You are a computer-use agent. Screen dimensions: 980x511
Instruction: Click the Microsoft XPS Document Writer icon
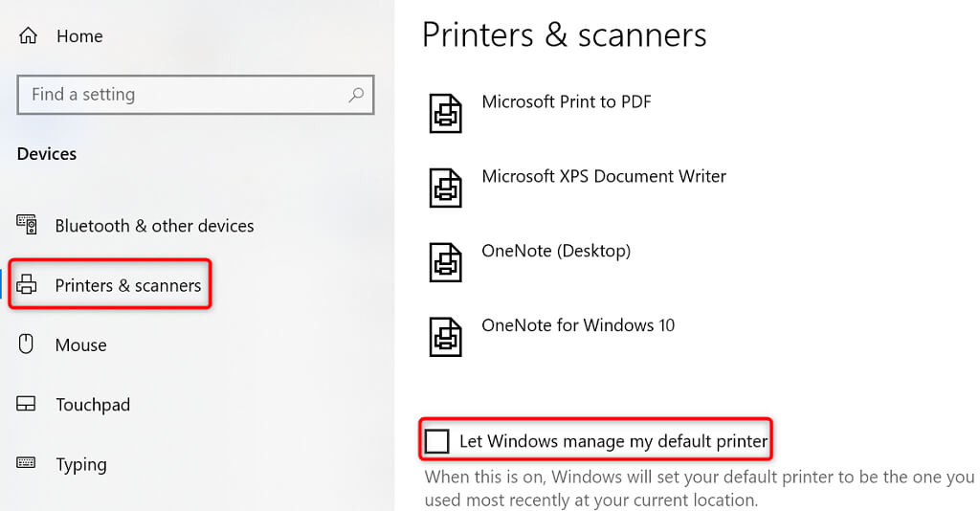445,188
